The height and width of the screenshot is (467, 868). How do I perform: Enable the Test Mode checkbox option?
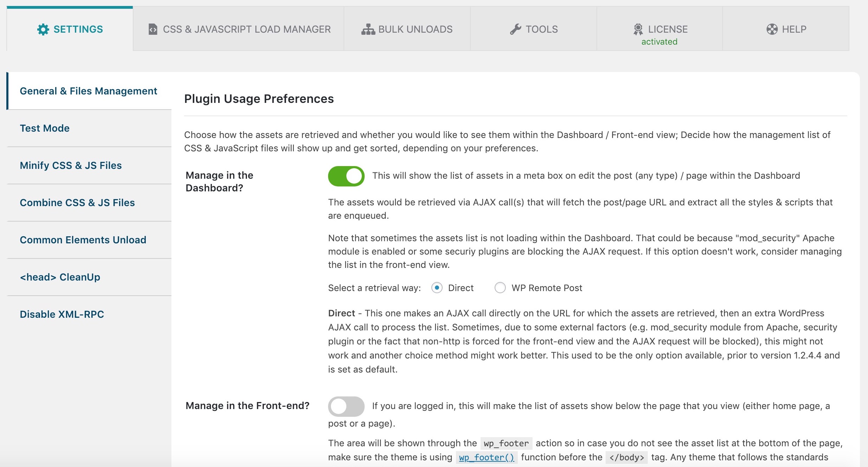coord(44,128)
